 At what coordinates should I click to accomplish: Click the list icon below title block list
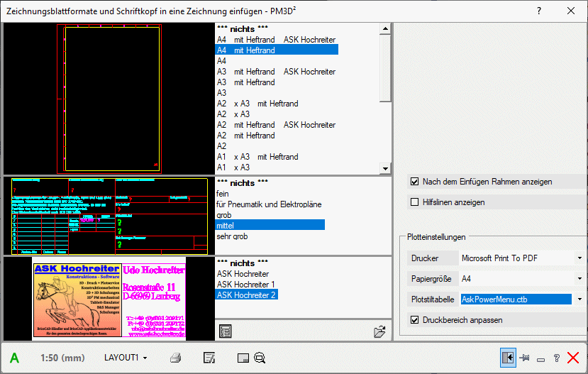(x=226, y=331)
